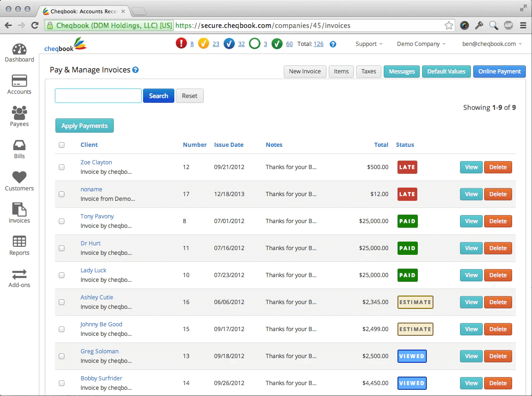Click the Apply Payments button
This screenshot has width=532, height=396.
[x=84, y=126]
